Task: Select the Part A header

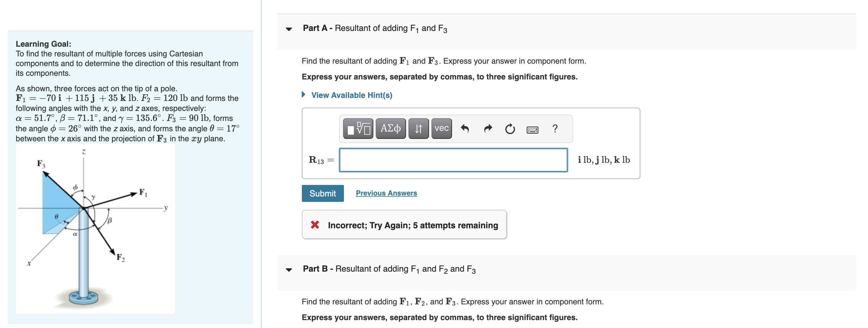Action: (x=373, y=28)
